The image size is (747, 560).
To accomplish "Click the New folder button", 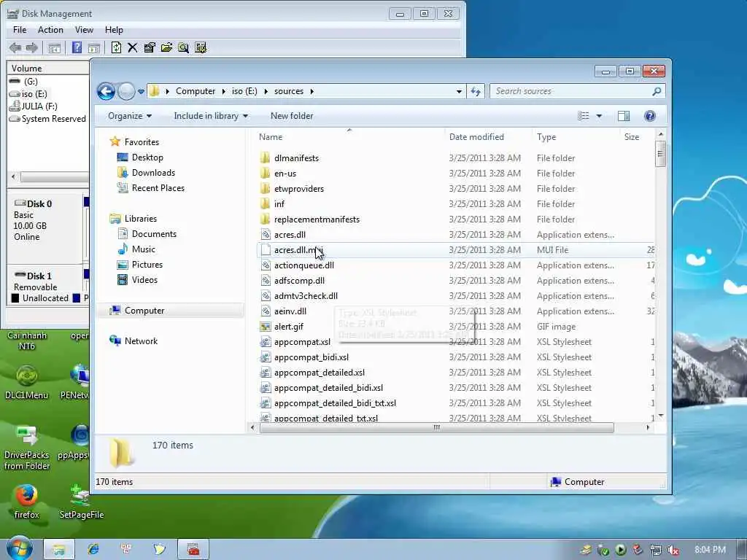I will point(292,116).
